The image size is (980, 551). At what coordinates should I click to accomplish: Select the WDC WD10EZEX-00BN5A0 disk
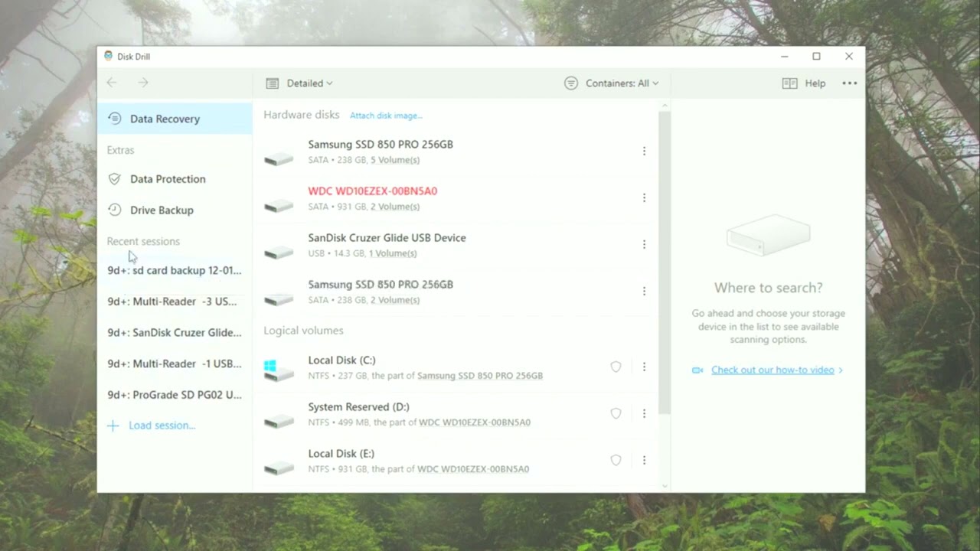(x=455, y=198)
